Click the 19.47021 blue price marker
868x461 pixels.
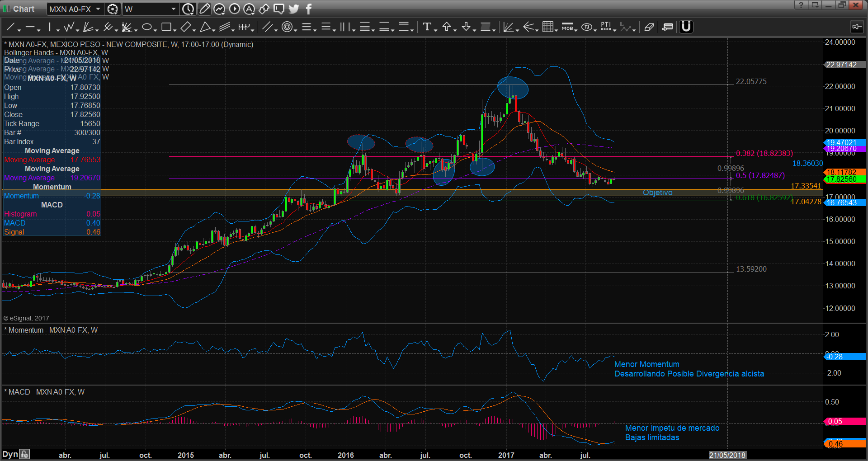point(844,142)
